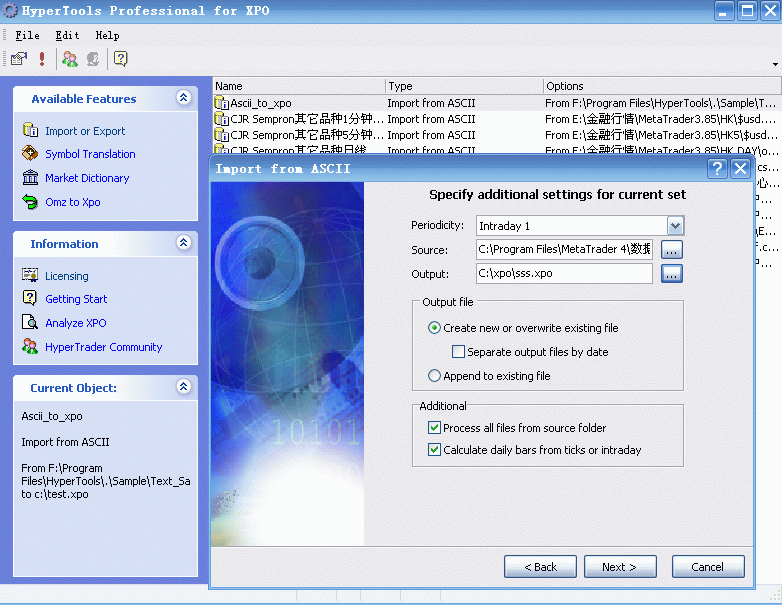Click the Options column header
782x605 pixels.
[x=662, y=86]
